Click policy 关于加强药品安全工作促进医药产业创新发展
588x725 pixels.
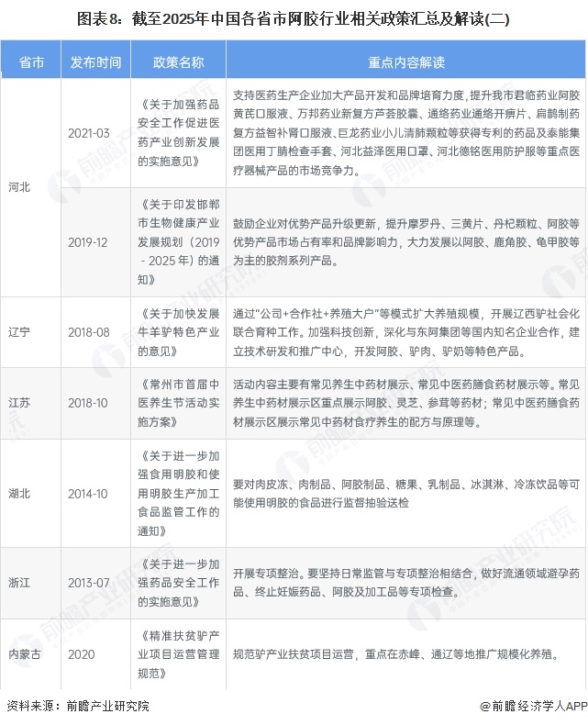pyautogui.click(x=179, y=133)
